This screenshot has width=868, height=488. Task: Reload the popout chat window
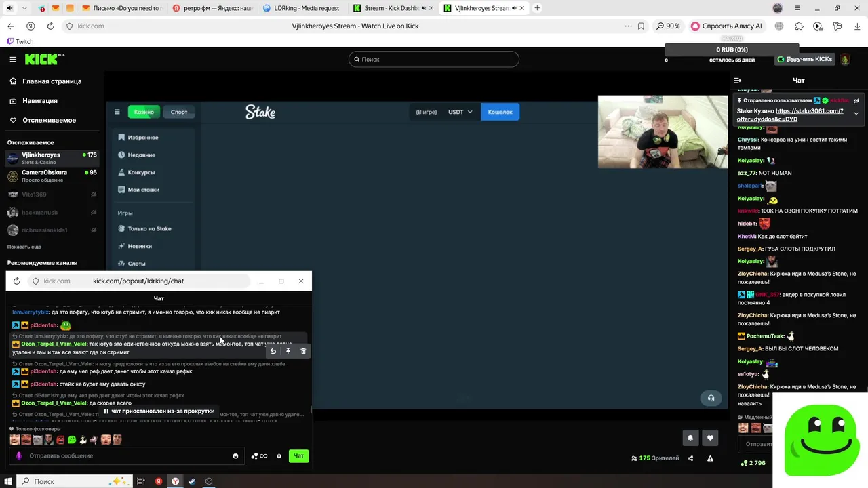pos(16,281)
